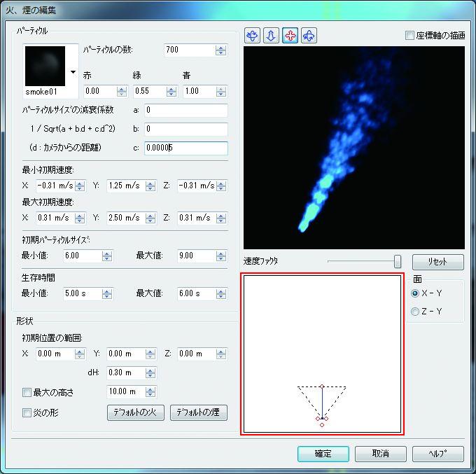Click the 初期位置の範囲 X spinner arrows
This screenshot has height=474, width=476.
tap(80, 354)
